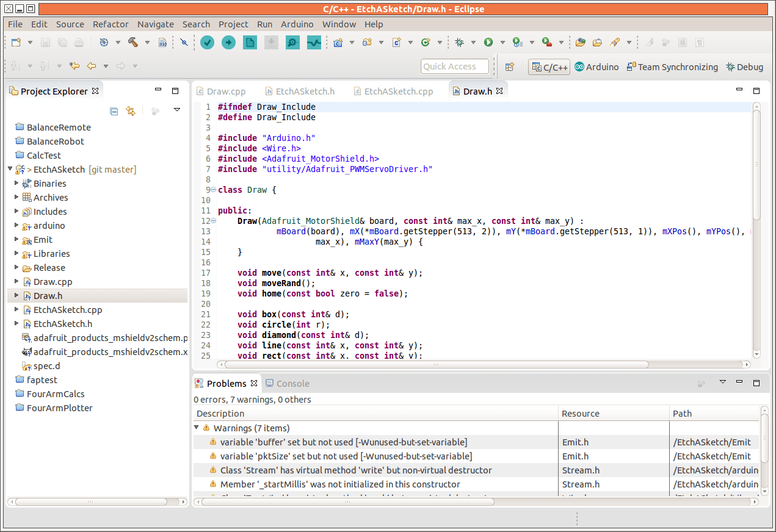Switch to the Arduino perspective
The height and width of the screenshot is (532, 776).
click(x=596, y=67)
